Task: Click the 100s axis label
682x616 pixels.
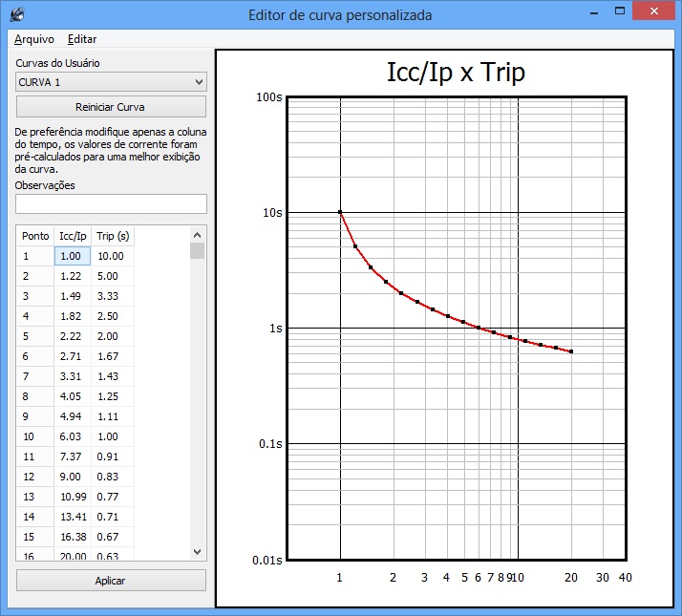Action: click(x=268, y=97)
